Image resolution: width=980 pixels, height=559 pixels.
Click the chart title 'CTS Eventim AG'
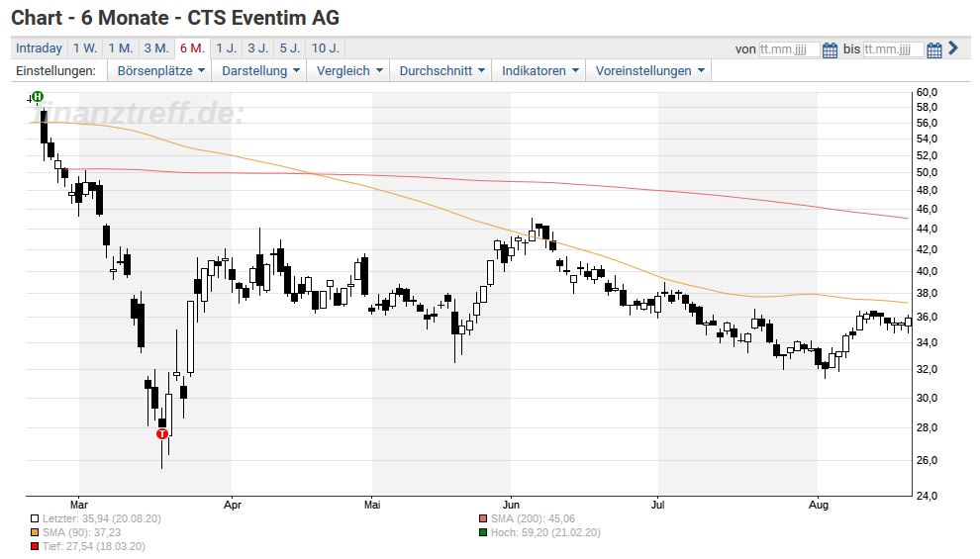pos(263,18)
